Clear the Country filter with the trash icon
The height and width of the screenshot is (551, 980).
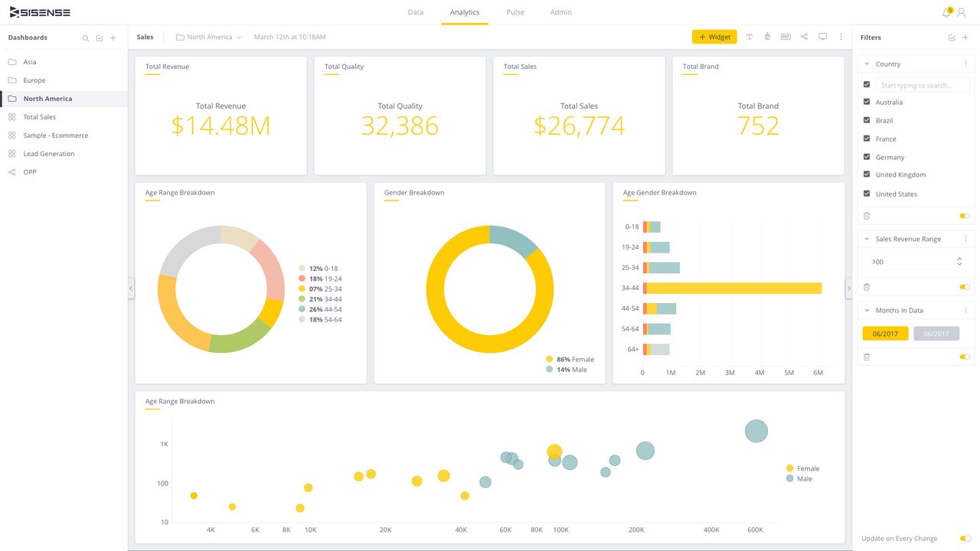[x=866, y=216]
